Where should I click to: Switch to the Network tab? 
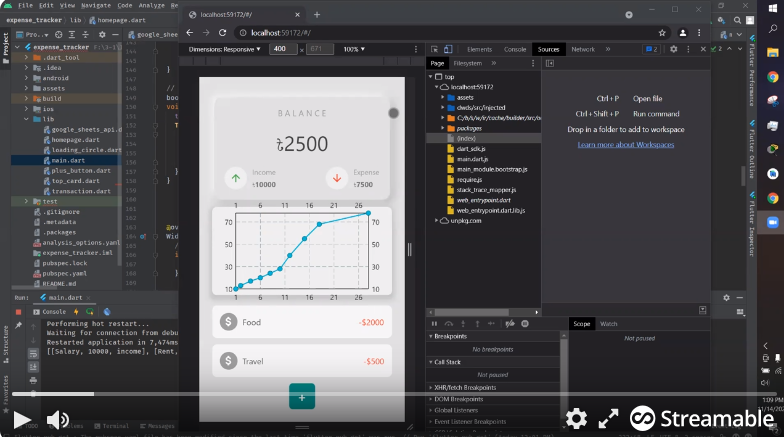[583, 49]
